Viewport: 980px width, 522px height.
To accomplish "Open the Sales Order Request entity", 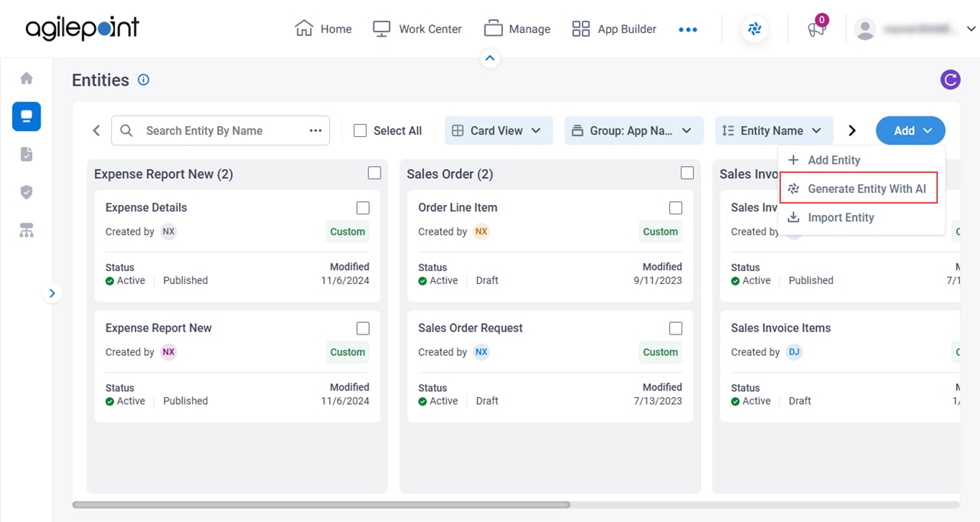I will pyautogui.click(x=470, y=328).
